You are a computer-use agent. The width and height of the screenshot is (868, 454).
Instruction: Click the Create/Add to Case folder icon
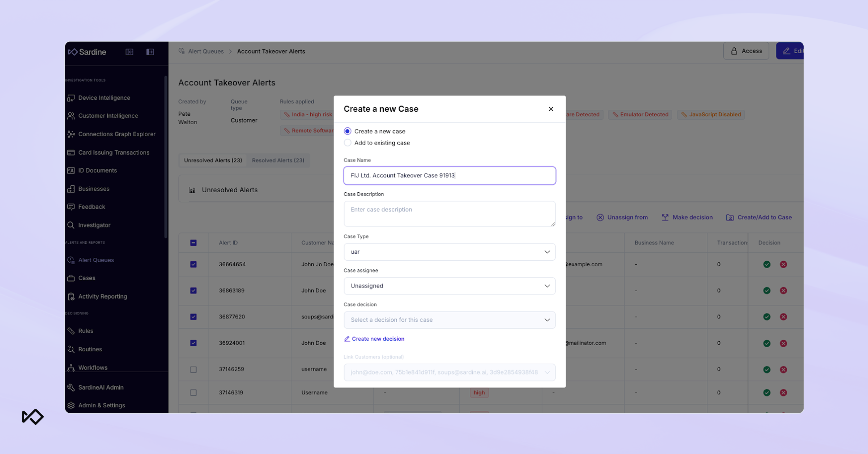pyautogui.click(x=730, y=217)
